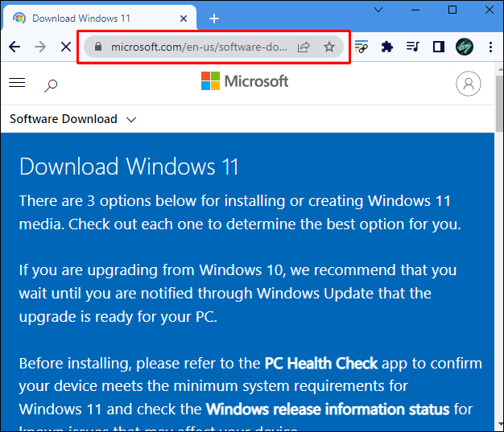This screenshot has height=432, width=504.
Task: Click the share page icon
Action: 304,47
